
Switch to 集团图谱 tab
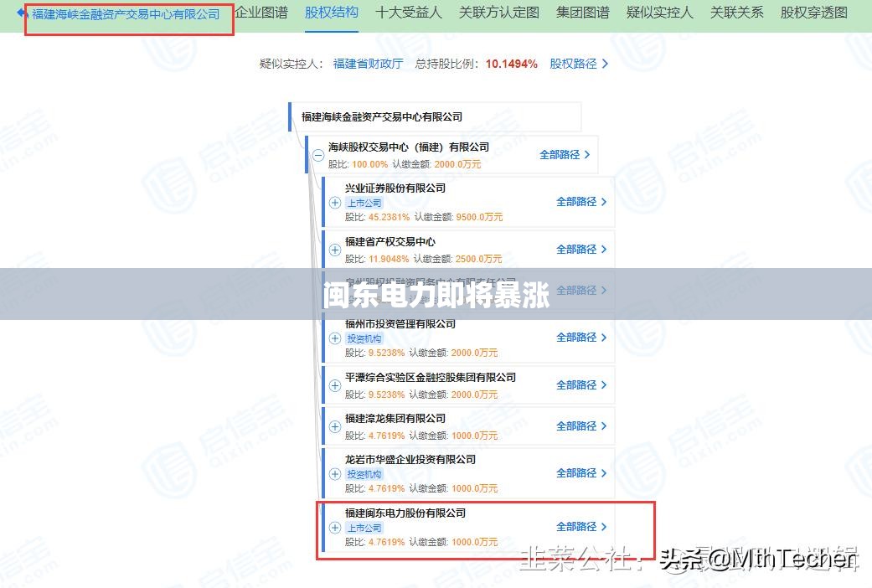click(583, 13)
